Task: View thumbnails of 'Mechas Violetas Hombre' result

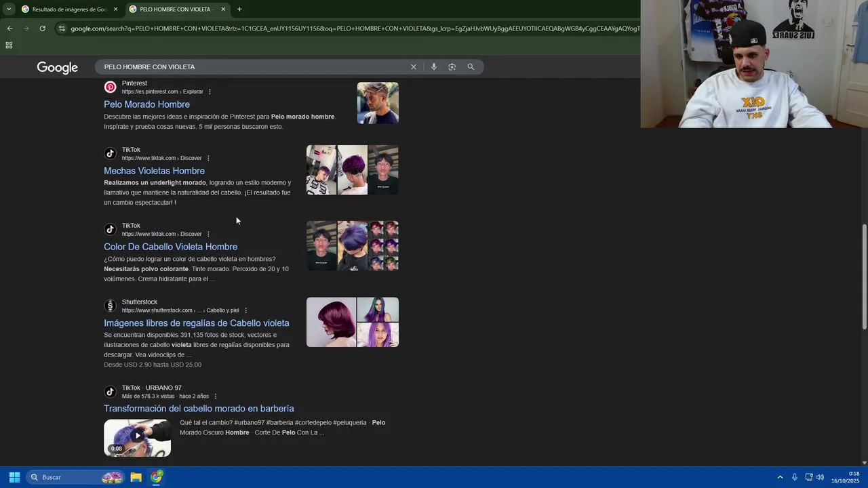Action: 353,170
